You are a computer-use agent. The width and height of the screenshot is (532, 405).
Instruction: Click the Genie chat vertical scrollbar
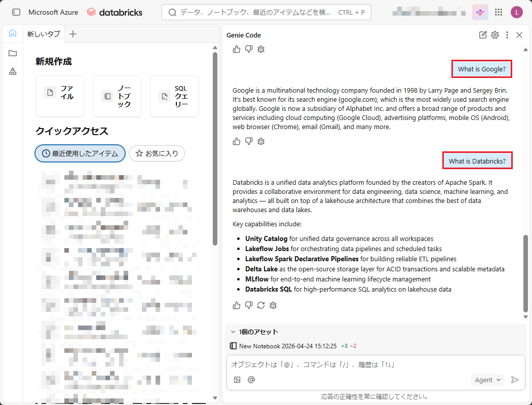525,273
